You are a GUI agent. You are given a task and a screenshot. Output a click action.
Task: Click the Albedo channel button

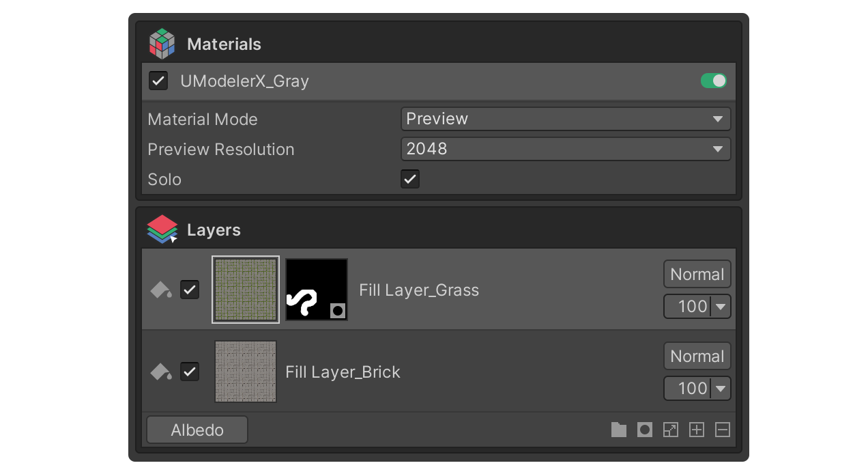point(197,430)
